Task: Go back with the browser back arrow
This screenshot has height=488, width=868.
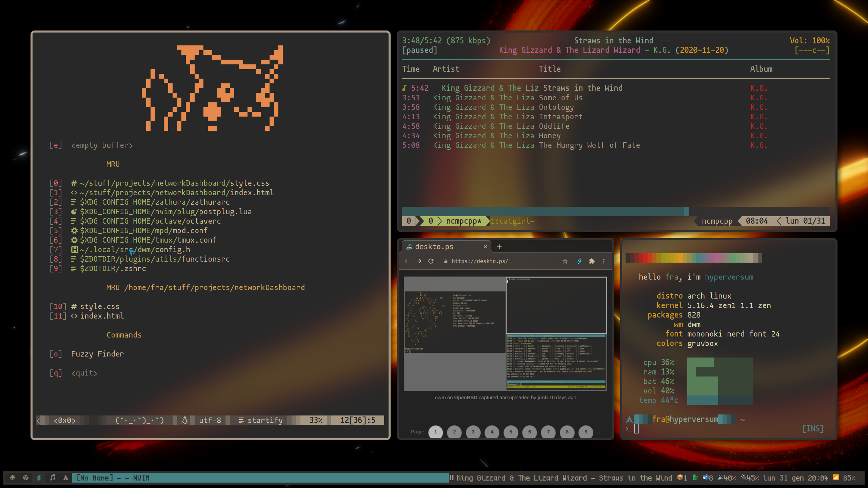Action: tap(407, 261)
